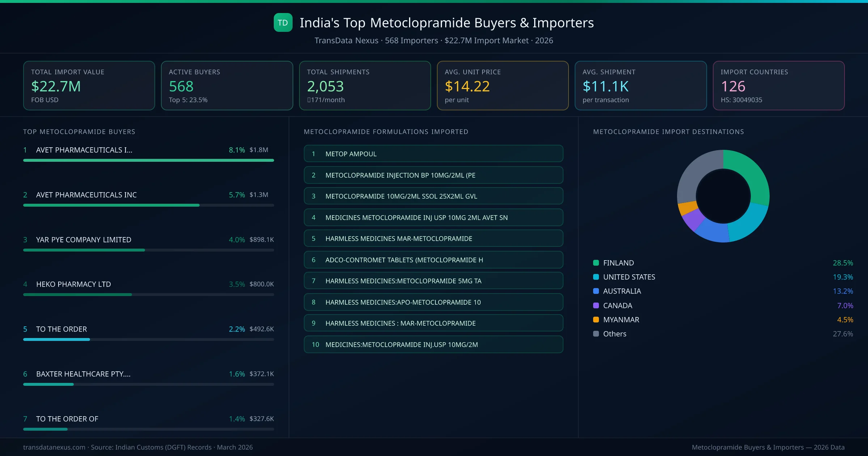Image resolution: width=868 pixels, height=456 pixels.
Task: Open the Metoclopramide Formulations Imported section
Action: click(386, 132)
